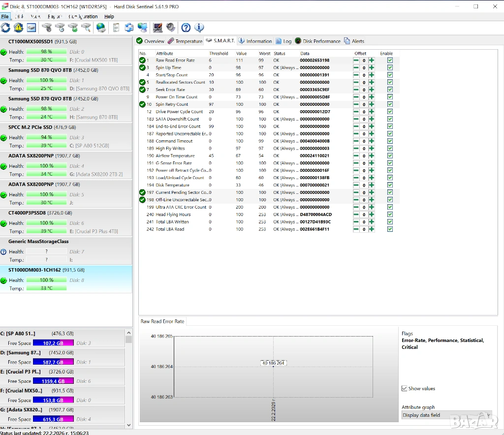Disable the Seek Error Rate enable checkbox
504x435 pixels.
coord(390,90)
